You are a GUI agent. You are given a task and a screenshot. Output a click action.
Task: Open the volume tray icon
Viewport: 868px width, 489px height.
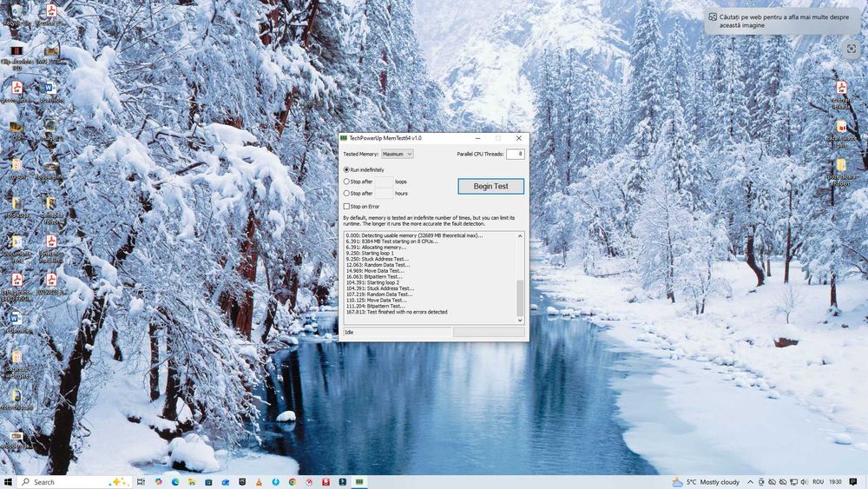[805, 482]
